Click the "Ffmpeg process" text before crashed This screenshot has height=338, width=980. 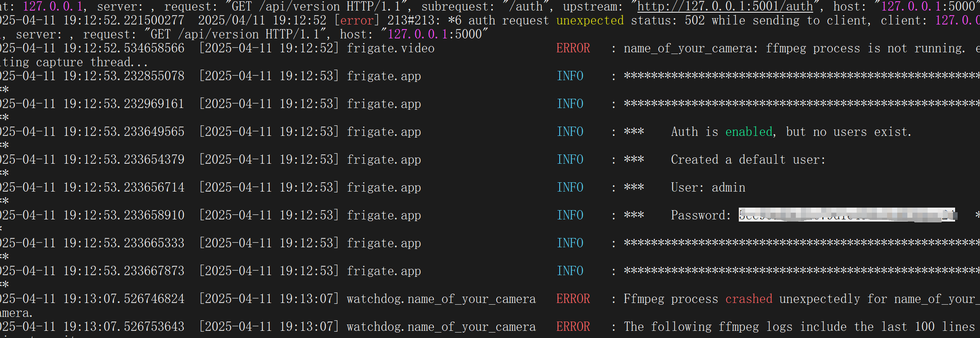(x=671, y=299)
